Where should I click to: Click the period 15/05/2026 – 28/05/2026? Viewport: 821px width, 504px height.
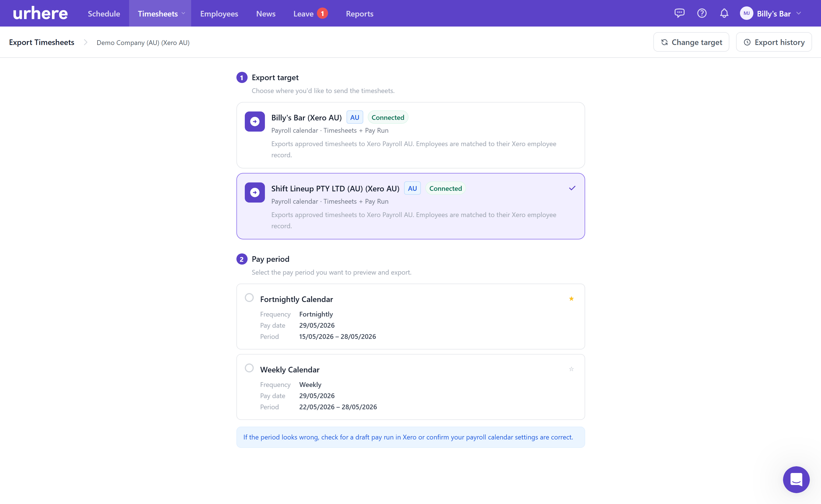click(x=337, y=337)
